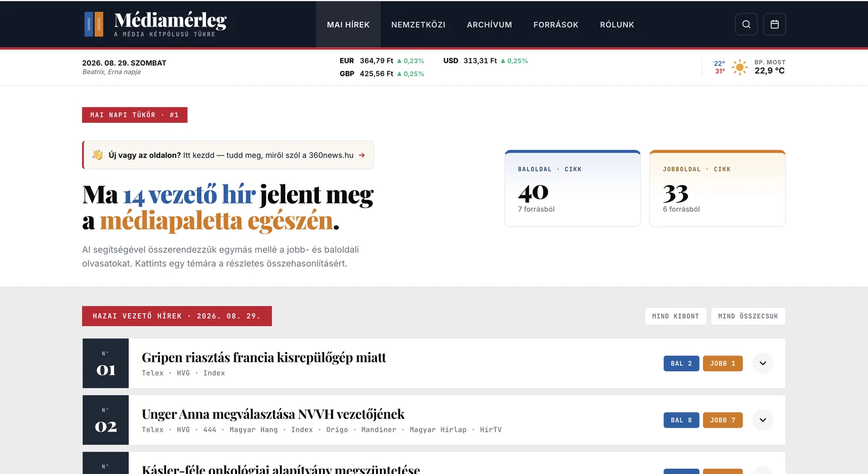The image size is (868, 474).
Task: Expand the Gripen riasztás story chevron
Action: click(763, 363)
